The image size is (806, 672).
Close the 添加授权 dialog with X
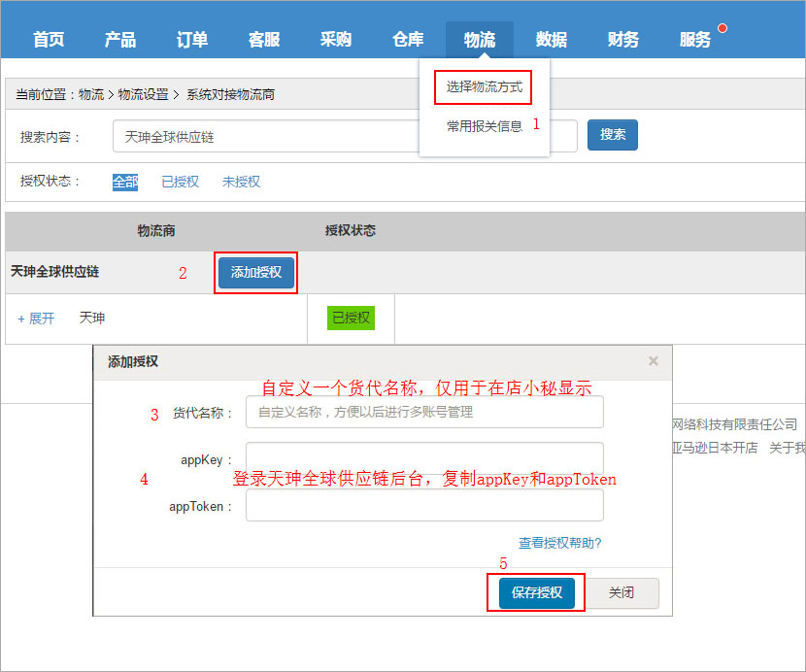(x=654, y=361)
